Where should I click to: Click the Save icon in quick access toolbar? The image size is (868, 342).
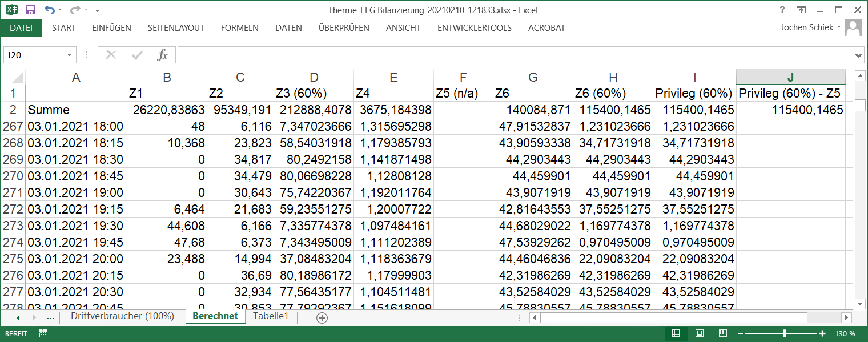(31, 10)
